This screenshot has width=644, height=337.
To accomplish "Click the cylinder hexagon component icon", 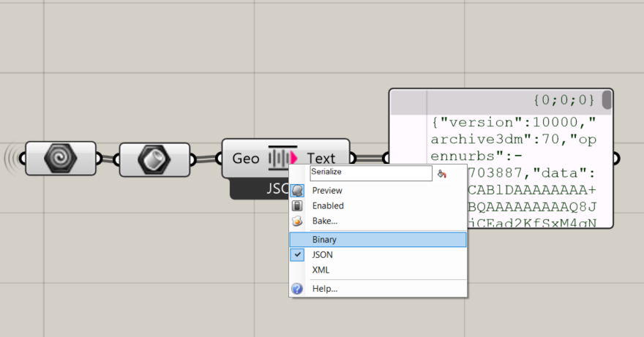I will click(x=154, y=159).
